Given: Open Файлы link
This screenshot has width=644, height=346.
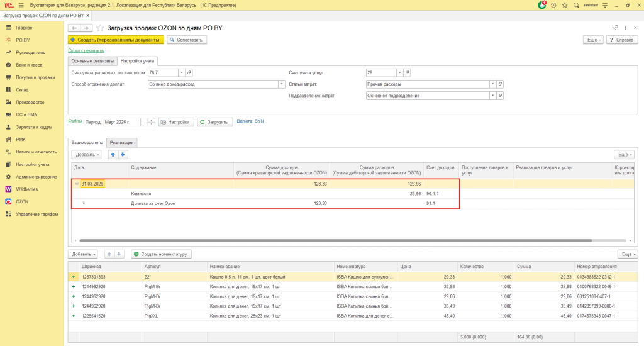Looking at the screenshot, I should 75,121.
